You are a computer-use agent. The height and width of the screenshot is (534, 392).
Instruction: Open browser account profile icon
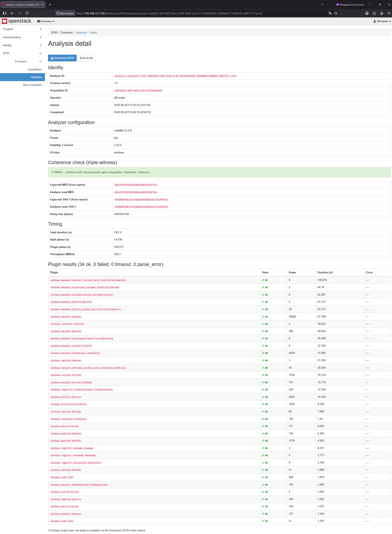[x=367, y=13]
